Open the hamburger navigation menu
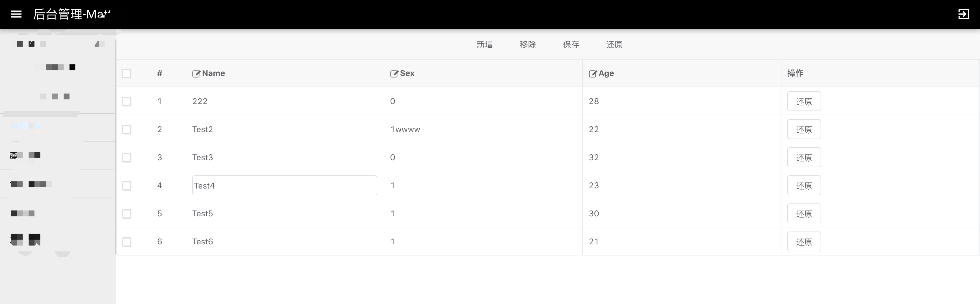This screenshot has width=980, height=304. (x=16, y=14)
